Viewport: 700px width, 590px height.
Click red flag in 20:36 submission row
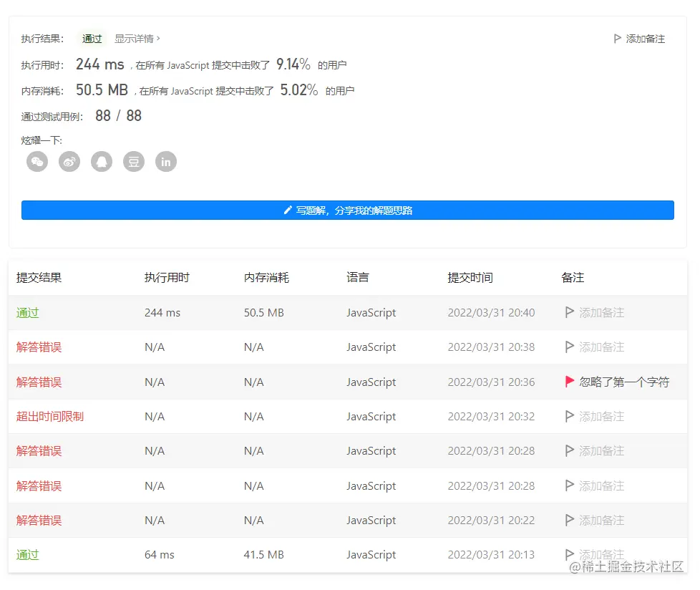[x=569, y=382]
